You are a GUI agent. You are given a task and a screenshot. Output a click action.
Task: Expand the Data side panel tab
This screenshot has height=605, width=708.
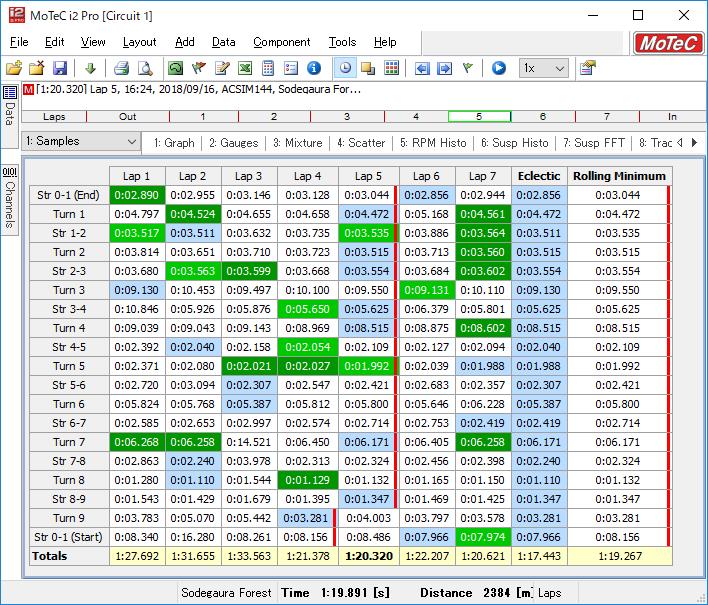(x=9, y=115)
